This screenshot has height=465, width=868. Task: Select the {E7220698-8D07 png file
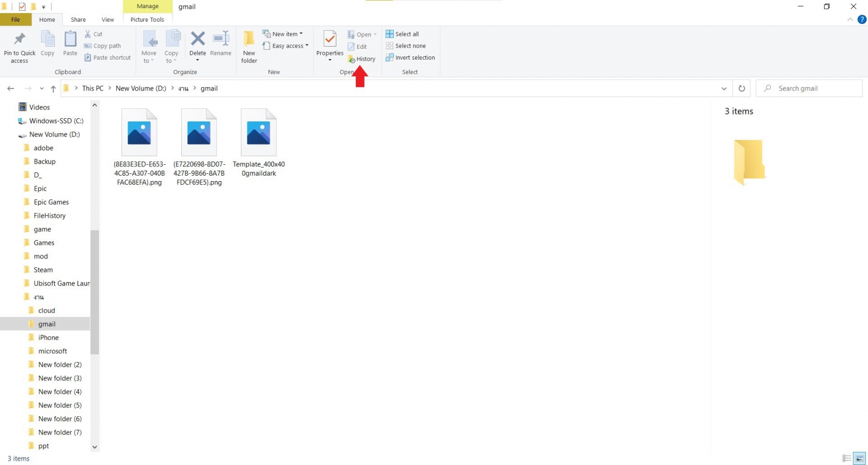point(199,147)
